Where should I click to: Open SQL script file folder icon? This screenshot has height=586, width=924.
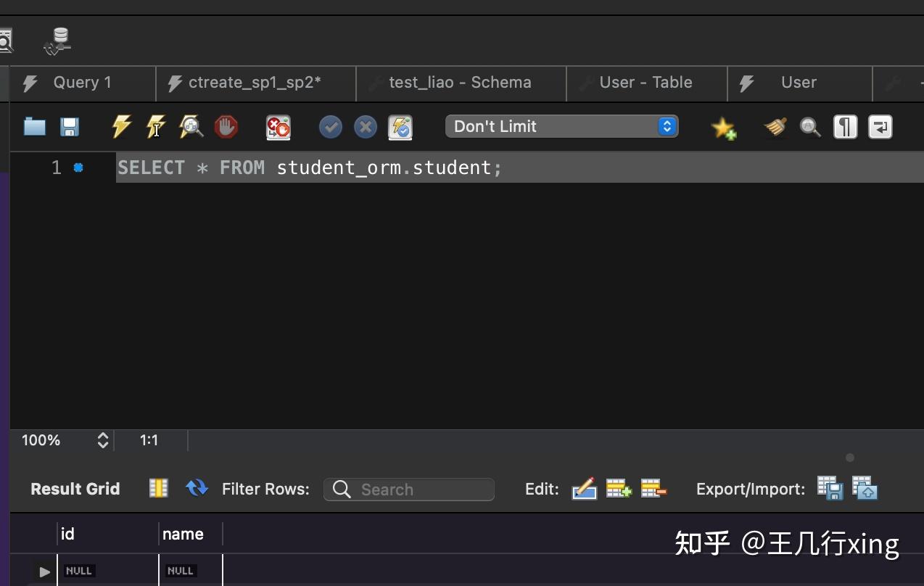click(35, 127)
